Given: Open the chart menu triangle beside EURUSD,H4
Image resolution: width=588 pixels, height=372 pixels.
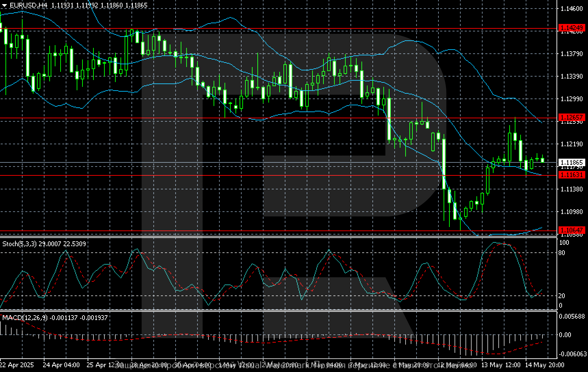Looking at the screenshot, I should [x=4, y=5].
